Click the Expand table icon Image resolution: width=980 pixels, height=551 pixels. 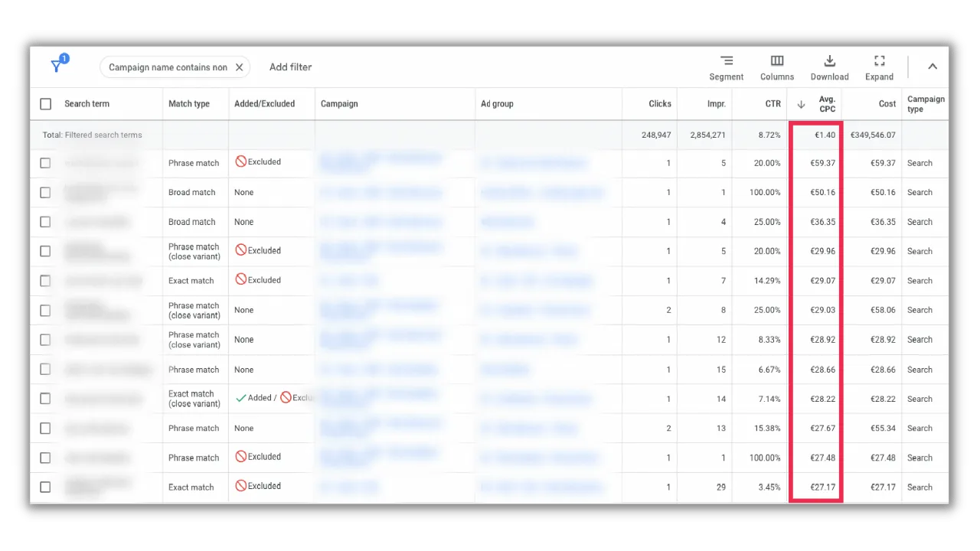pos(879,61)
